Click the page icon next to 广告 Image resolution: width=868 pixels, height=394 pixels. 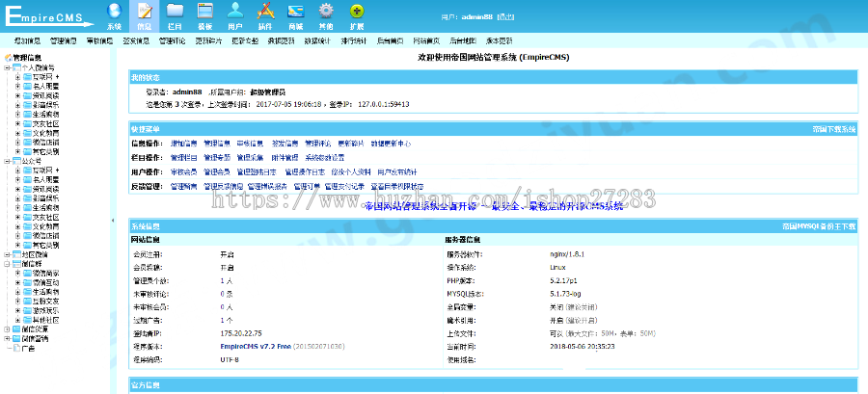pyautogui.click(x=16, y=348)
